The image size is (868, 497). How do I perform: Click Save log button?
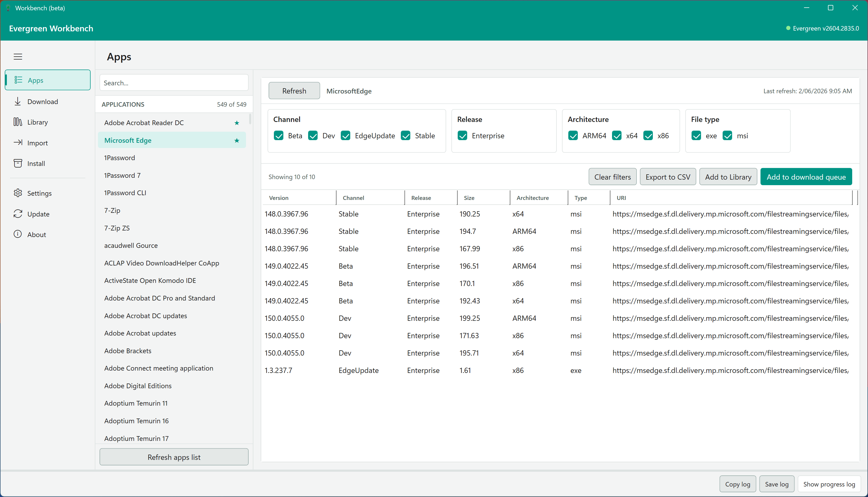tap(777, 484)
